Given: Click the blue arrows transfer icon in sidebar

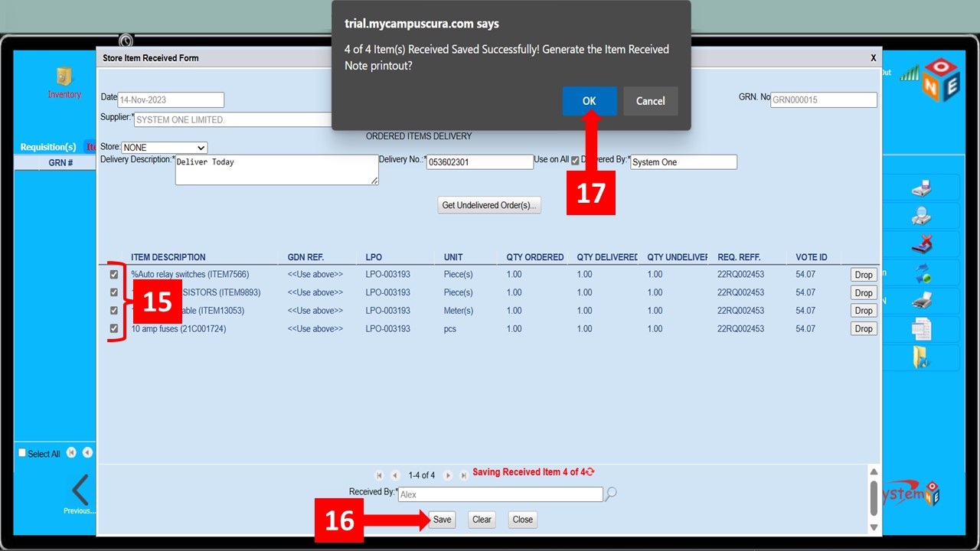Looking at the screenshot, I should point(921,272).
